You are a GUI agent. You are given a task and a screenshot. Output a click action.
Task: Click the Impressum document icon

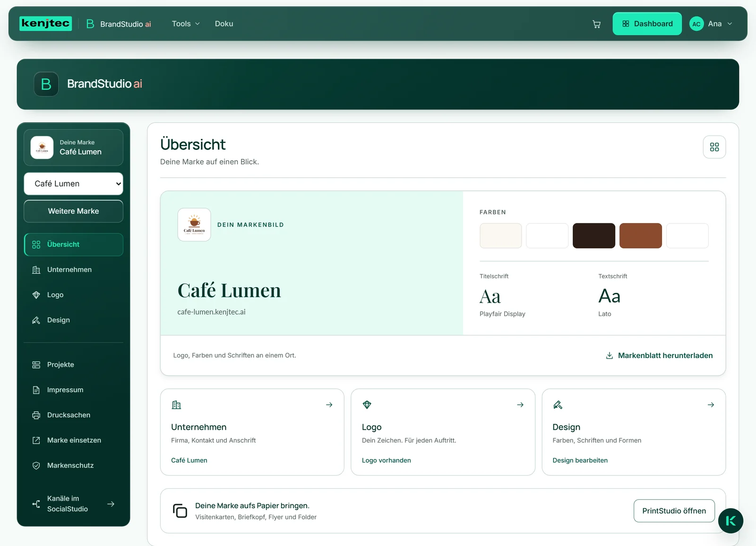(x=36, y=390)
